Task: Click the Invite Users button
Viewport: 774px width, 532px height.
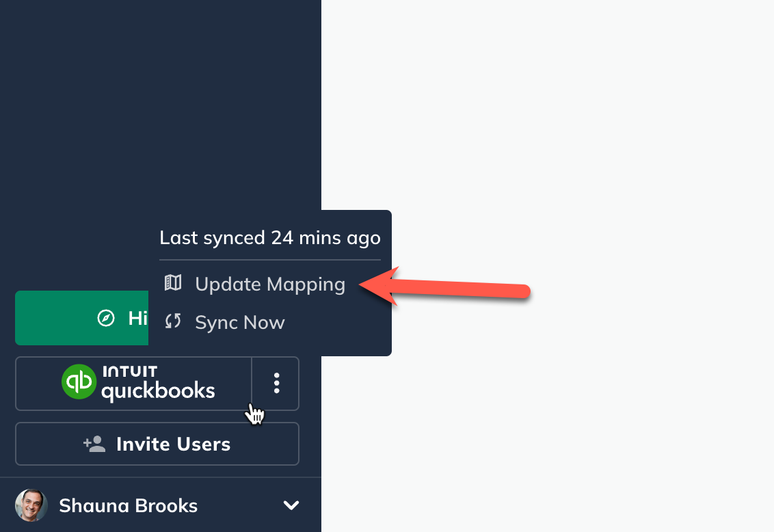Action: pyautogui.click(x=157, y=444)
